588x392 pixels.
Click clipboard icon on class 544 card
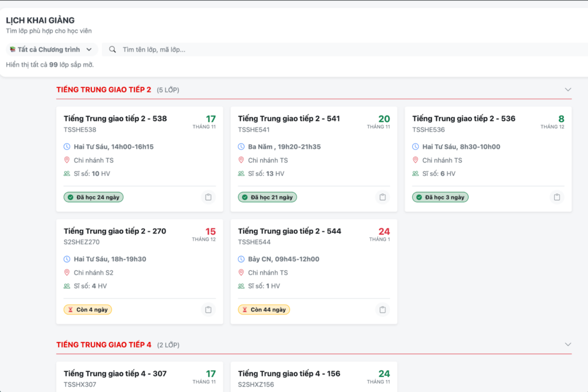coord(382,310)
